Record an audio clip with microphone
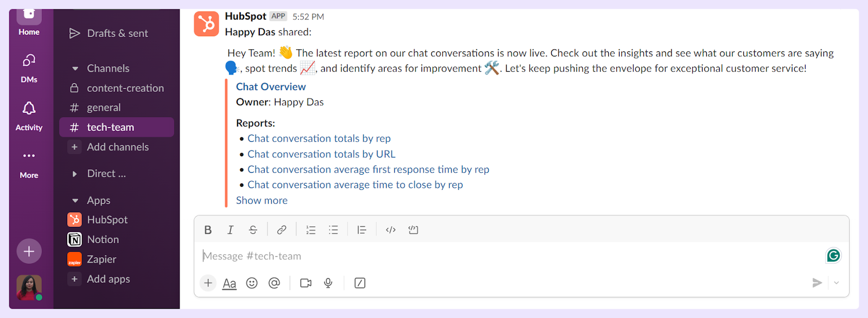The image size is (868, 318). click(328, 283)
